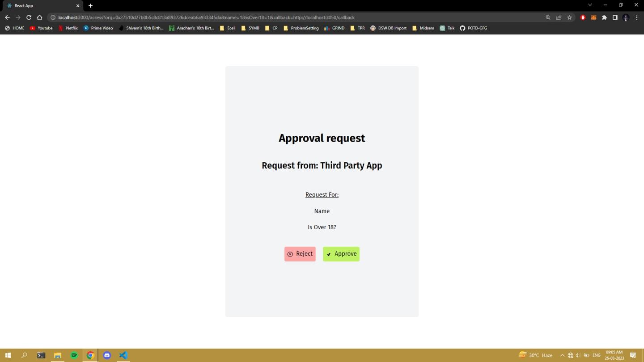The image size is (644, 362).
Task: Click the 'Is Over 18?' text
Action: point(322,227)
